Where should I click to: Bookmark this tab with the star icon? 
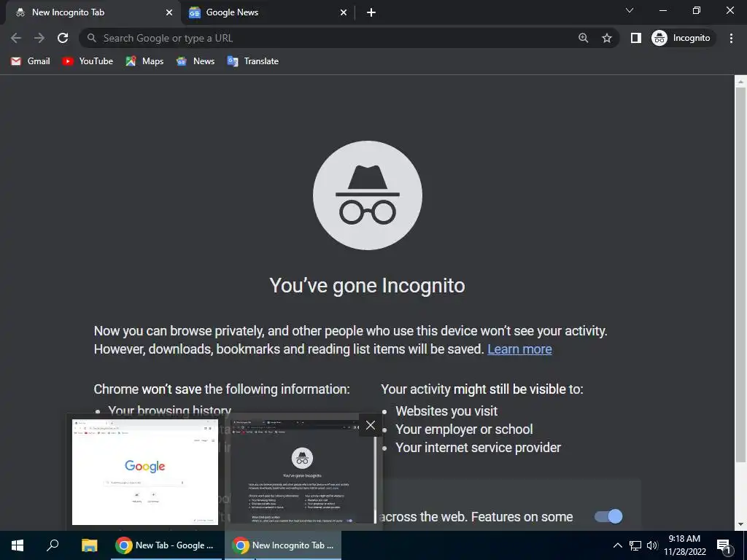pos(606,38)
